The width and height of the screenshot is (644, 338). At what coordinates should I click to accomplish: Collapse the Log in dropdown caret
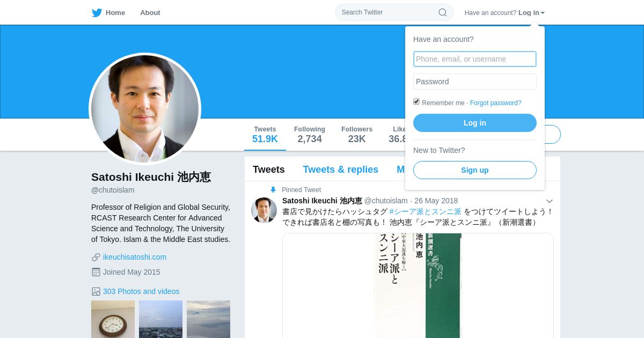click(543, 13)
